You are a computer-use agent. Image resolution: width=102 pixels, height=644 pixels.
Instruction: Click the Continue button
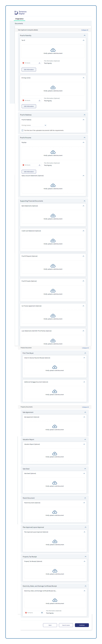tap(82, 625)
